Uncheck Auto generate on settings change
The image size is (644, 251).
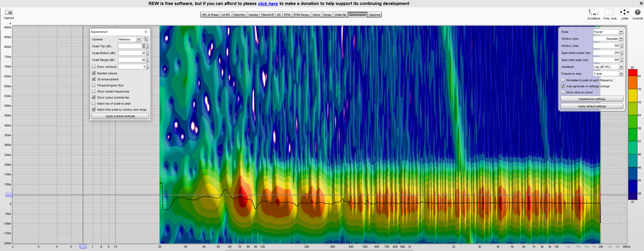(563, 86)
